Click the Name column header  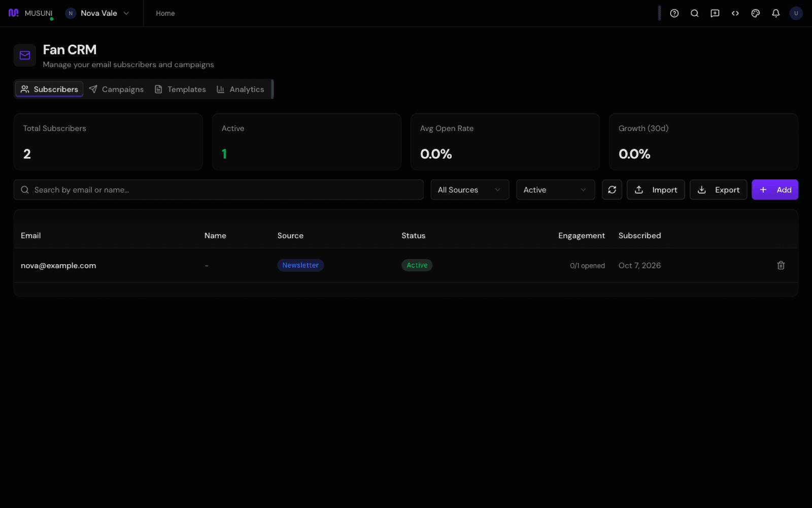[x=215, y=236]
